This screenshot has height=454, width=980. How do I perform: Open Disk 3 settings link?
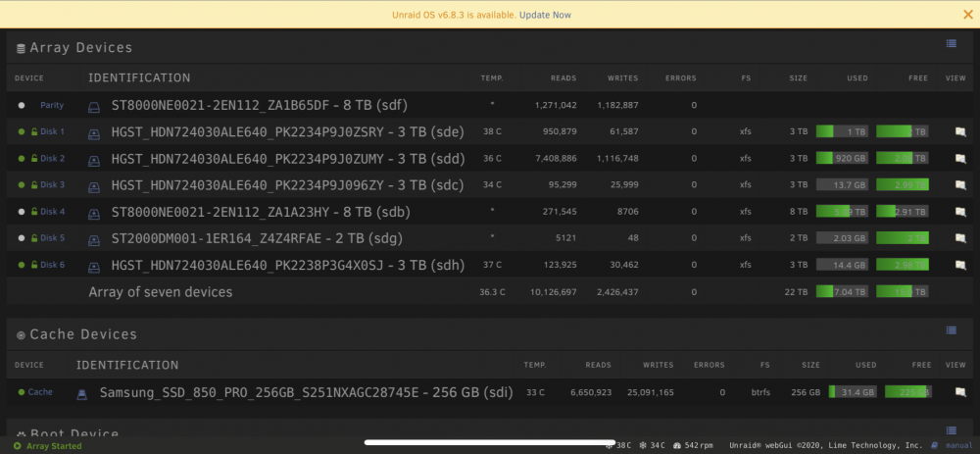[53, 184]
